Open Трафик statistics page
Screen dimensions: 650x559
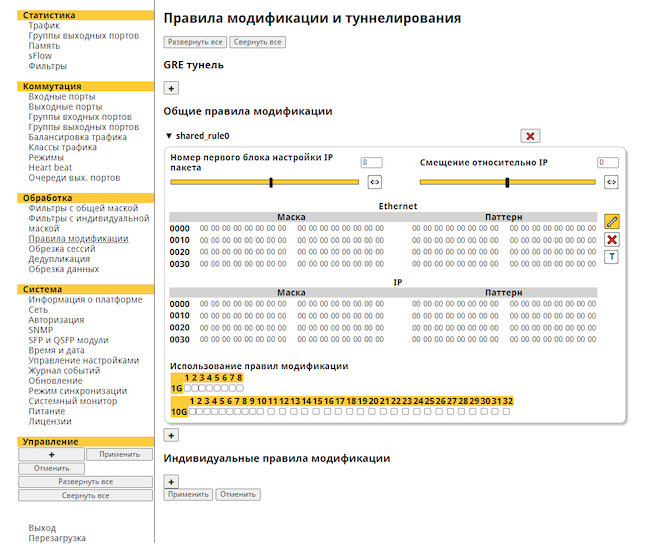click(x=44, y=25)
